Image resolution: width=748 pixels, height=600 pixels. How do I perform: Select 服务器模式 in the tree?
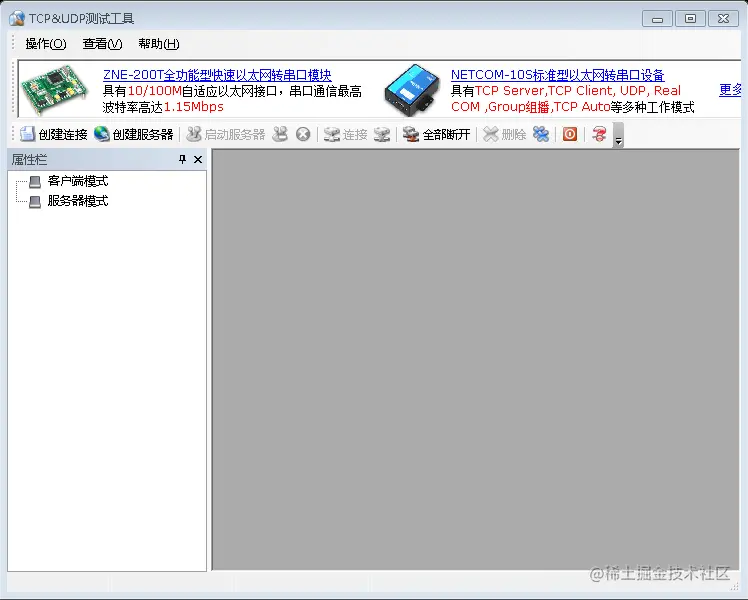[78, 201]
